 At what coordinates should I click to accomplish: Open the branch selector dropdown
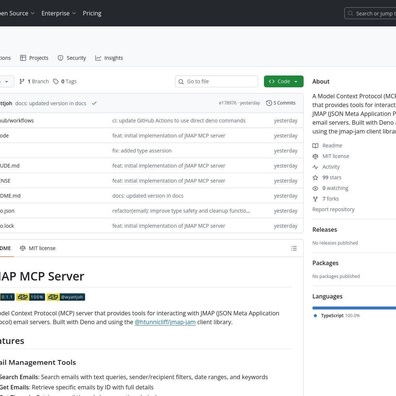click(x=7, y=81)
